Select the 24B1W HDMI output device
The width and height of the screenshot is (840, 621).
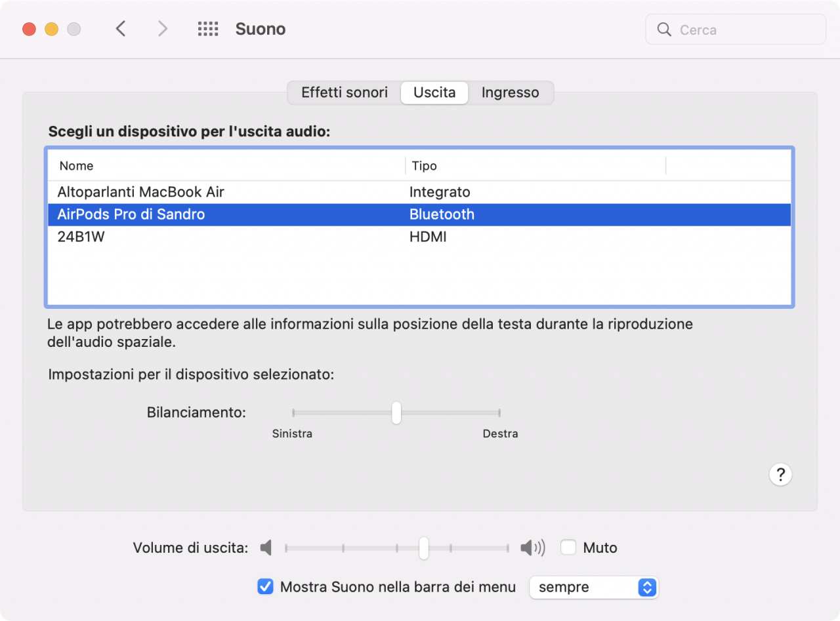pyautogui.click(x=419, y=237)
